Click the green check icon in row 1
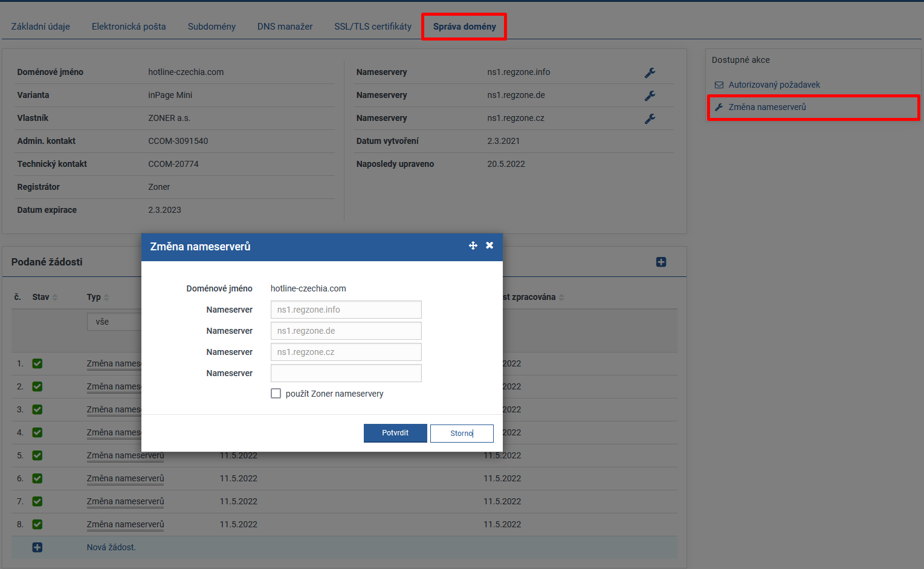This screenshot has height=569, width=924. point(37,363)
